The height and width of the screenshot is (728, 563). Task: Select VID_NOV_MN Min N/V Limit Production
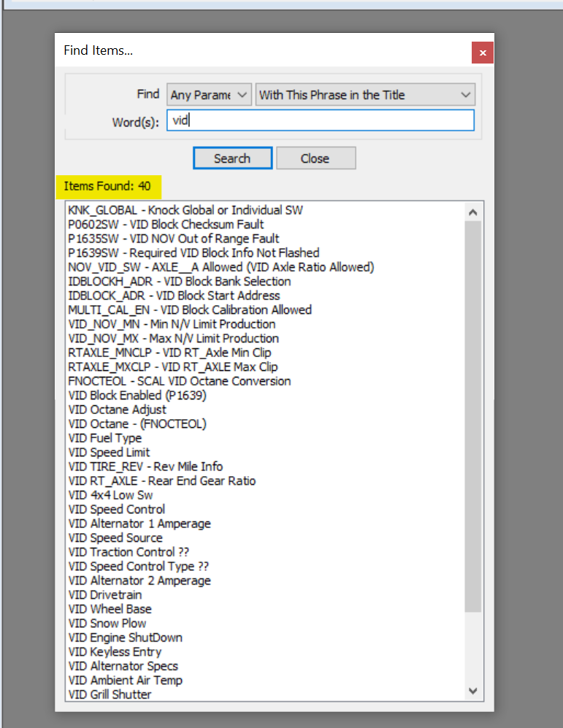[172, 324]
